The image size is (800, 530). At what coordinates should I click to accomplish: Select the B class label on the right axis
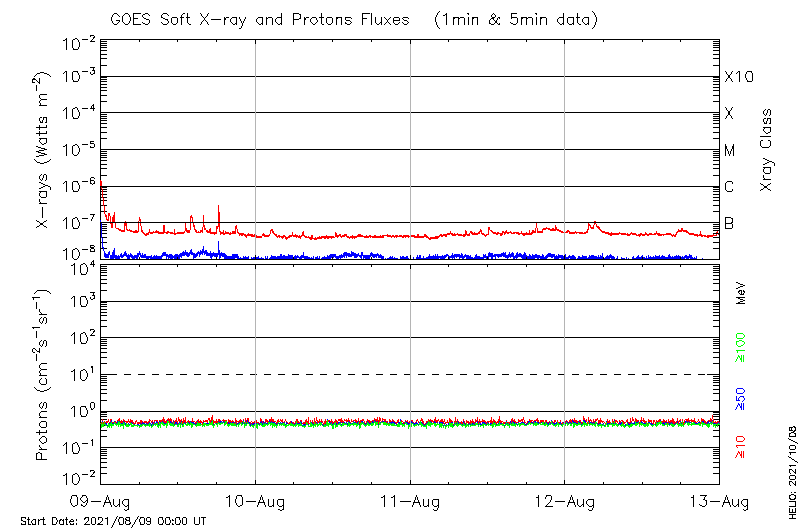[x=729, y=223]
